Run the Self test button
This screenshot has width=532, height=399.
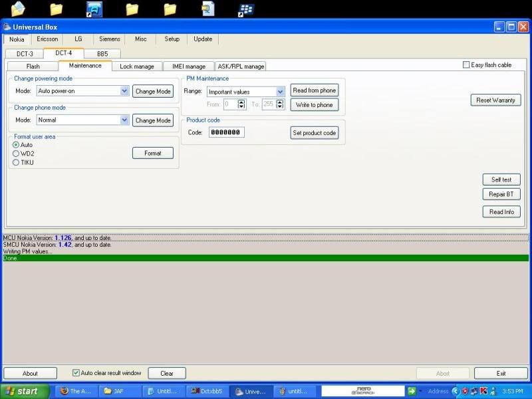point(501,180)
